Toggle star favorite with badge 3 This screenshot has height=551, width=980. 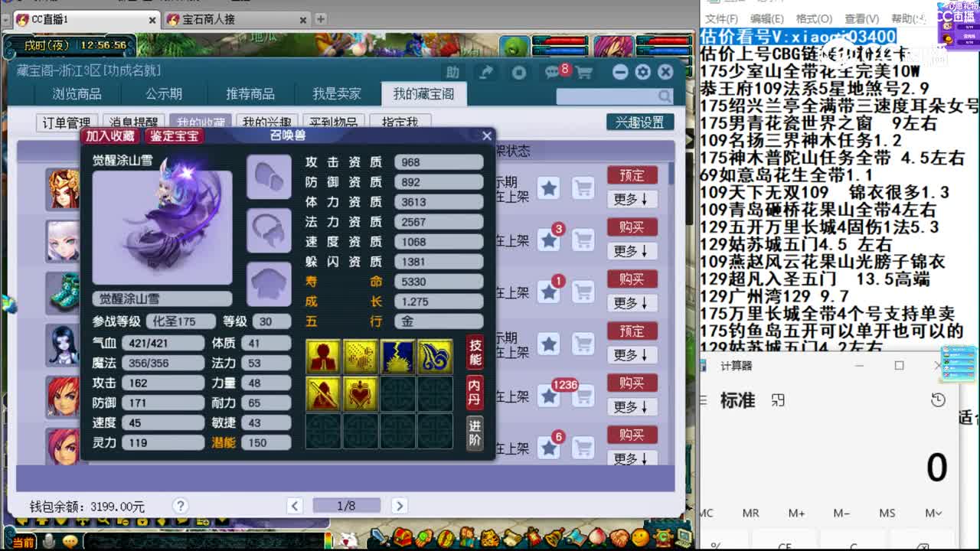tap(549, 240)
